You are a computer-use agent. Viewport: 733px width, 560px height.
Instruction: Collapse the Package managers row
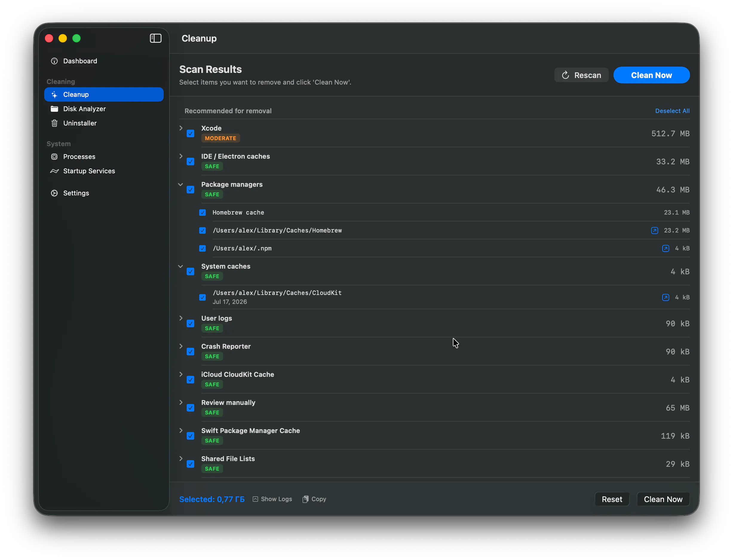pos(181,184)
